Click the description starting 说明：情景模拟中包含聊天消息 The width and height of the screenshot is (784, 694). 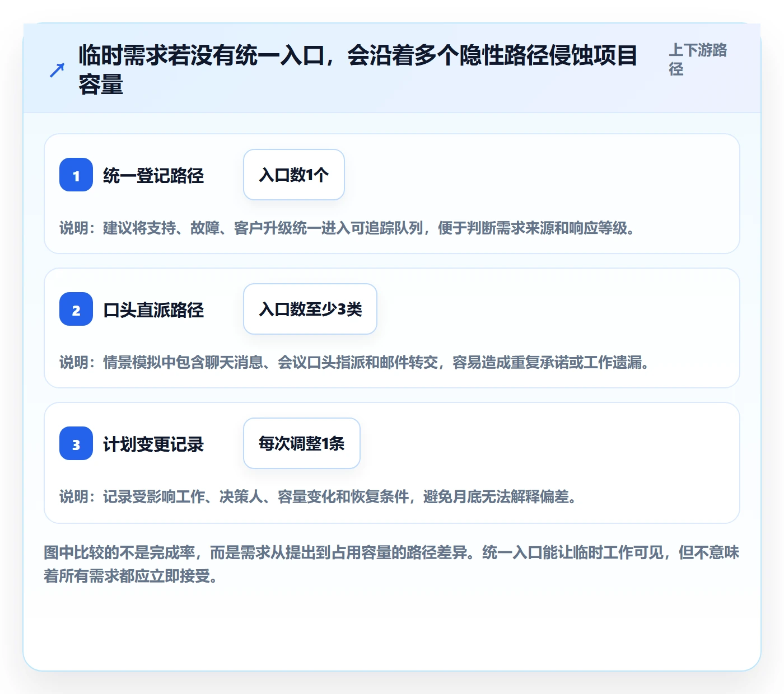(x=355, y=362)
